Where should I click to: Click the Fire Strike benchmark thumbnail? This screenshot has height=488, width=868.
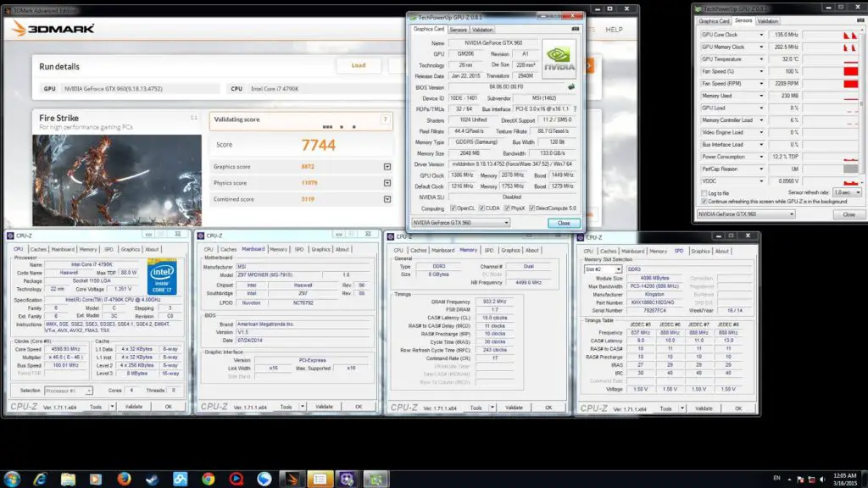pyautogui.click(x=117, y=180)
